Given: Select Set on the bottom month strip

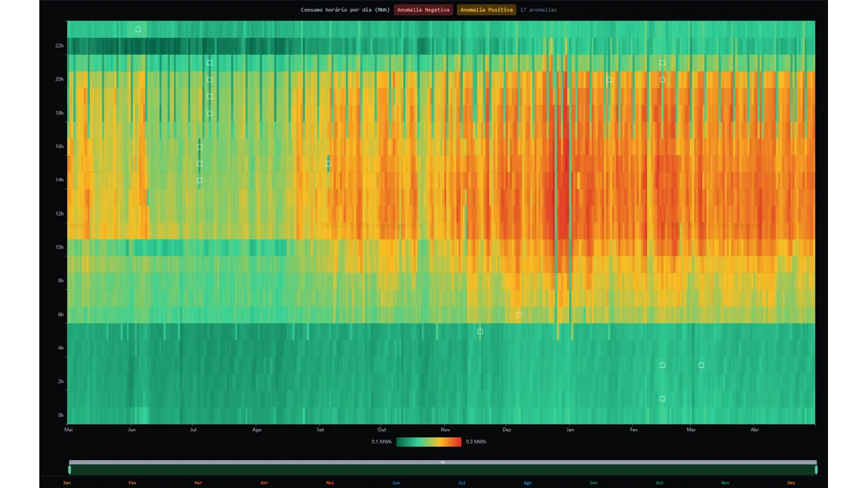Looking at the screenshot, I should (x=593, y=483).
